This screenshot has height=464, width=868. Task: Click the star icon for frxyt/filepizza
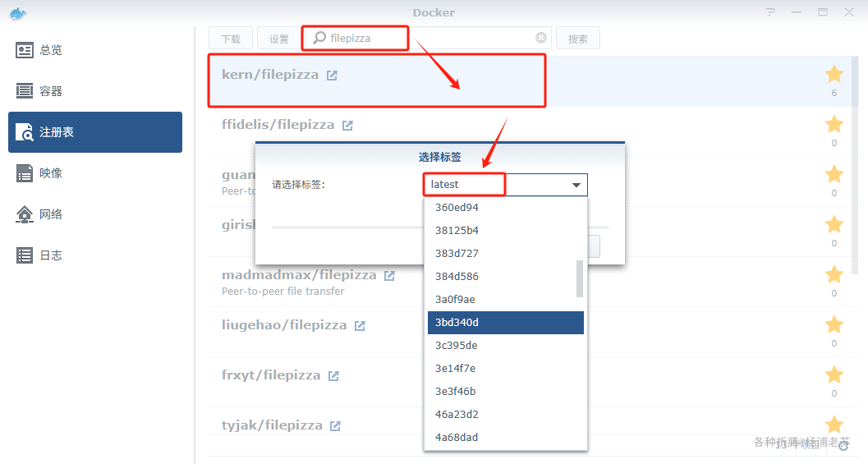click(x=834, y=374)
